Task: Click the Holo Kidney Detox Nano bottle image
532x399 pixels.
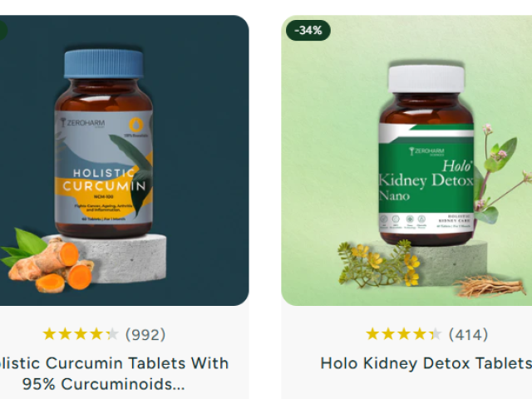Action: pos(426,155)
